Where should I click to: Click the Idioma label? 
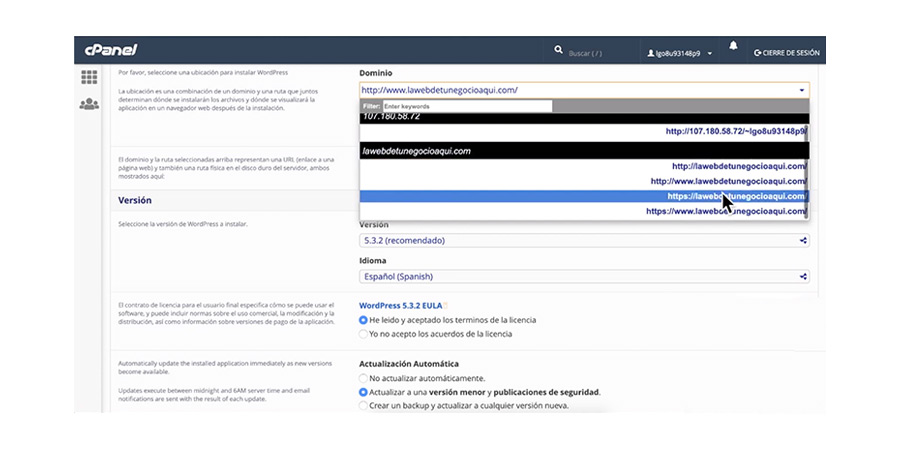(x=373, y=261)
